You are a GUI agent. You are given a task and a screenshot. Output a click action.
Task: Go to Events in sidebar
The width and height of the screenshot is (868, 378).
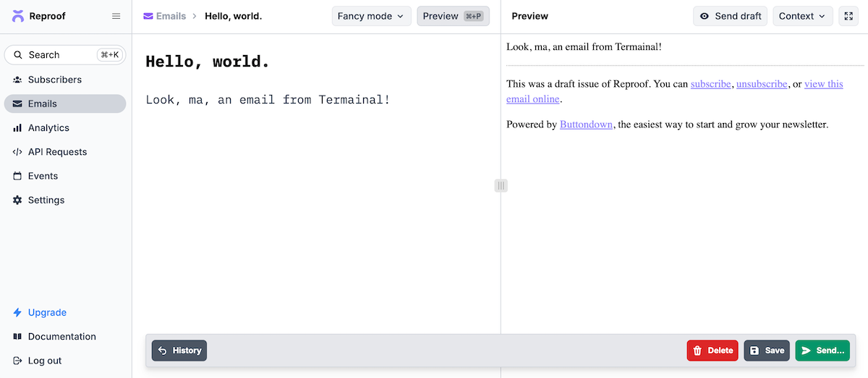[x=43, y=176]
